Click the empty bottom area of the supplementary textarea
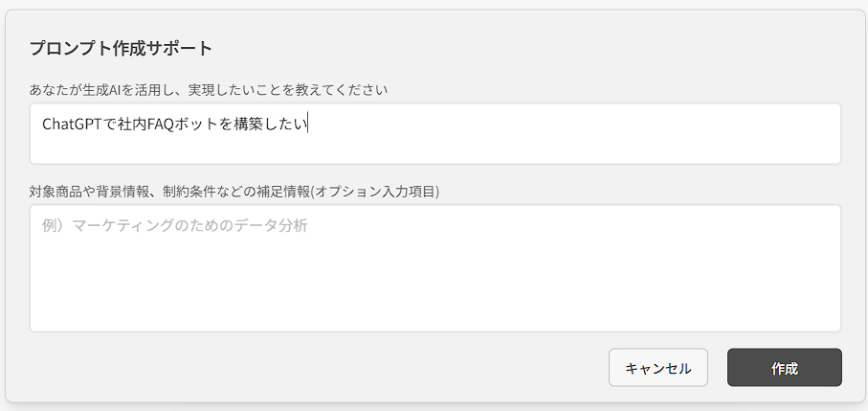Image resolution: width=868 pixels, height=411 pixels. tap(435, 305)
